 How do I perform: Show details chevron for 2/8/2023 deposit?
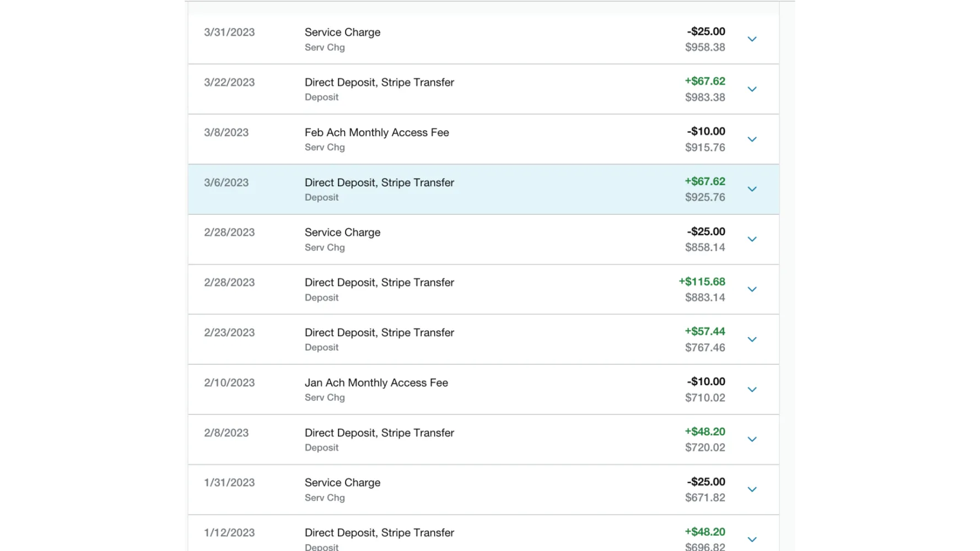(752, 439)
